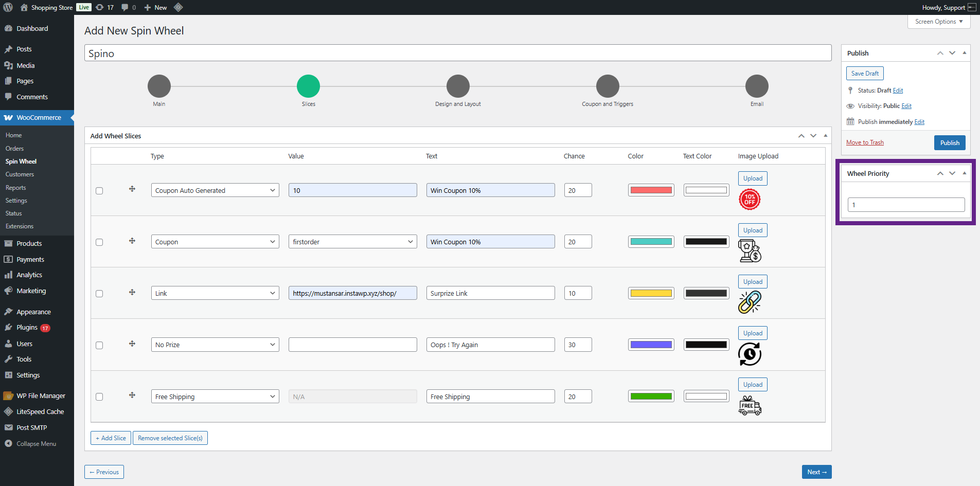Focus the Wheel Priority number field
The image size is (980, 486).
pyautogui.click(x=906, y=205)
